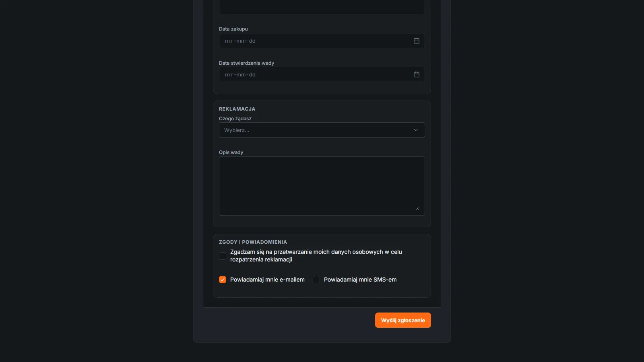
Task: Click the ZGODY I POWIADOMIENIA heading
Action: pos(253,242)
